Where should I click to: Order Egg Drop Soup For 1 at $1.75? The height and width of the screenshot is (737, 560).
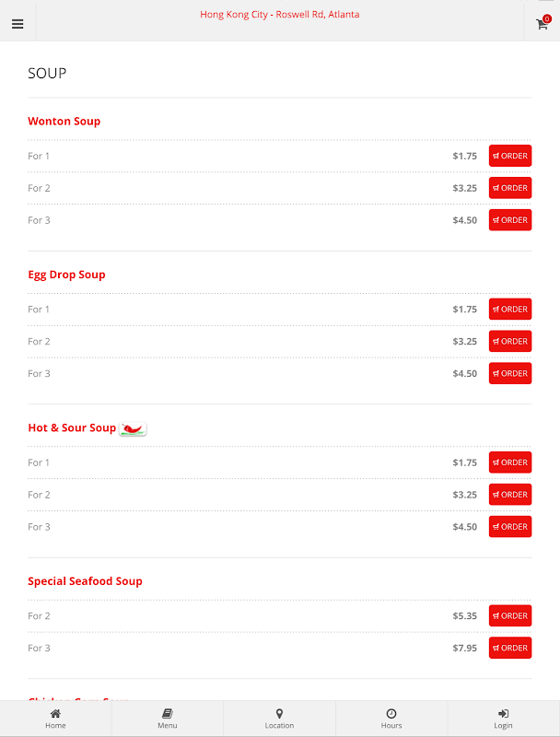510,310
